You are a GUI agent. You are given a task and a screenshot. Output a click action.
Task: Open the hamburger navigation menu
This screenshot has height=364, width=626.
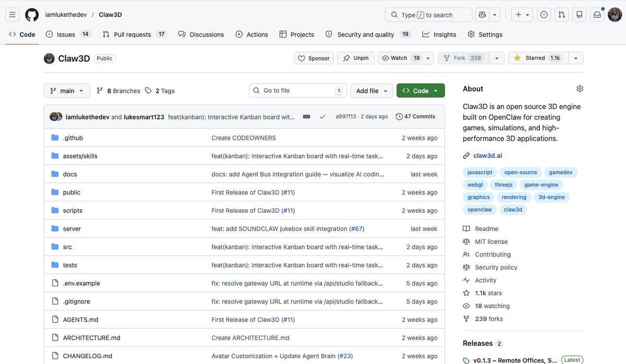tap(13, 15)
